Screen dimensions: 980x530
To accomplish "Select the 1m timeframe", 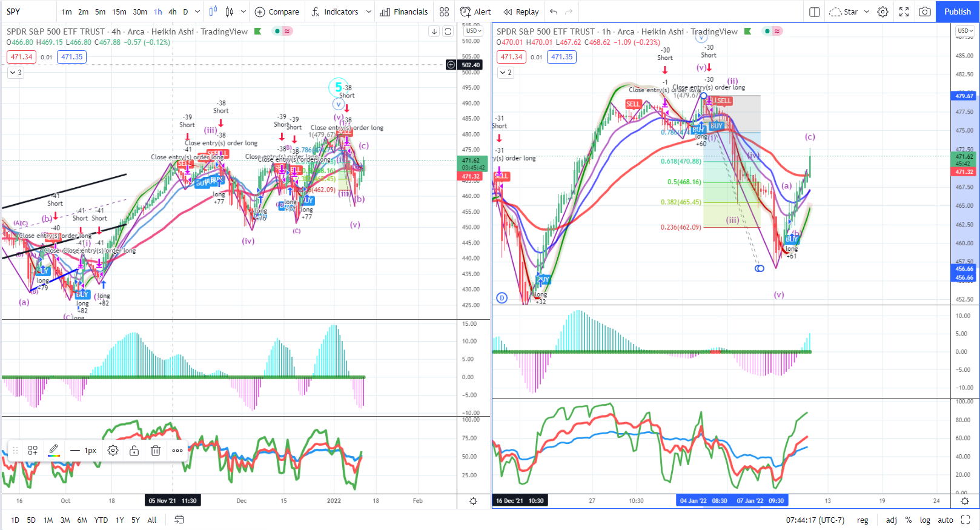I will (67, 12).
